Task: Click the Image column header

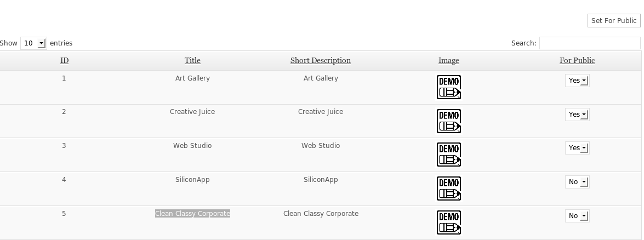Action: 448,60
